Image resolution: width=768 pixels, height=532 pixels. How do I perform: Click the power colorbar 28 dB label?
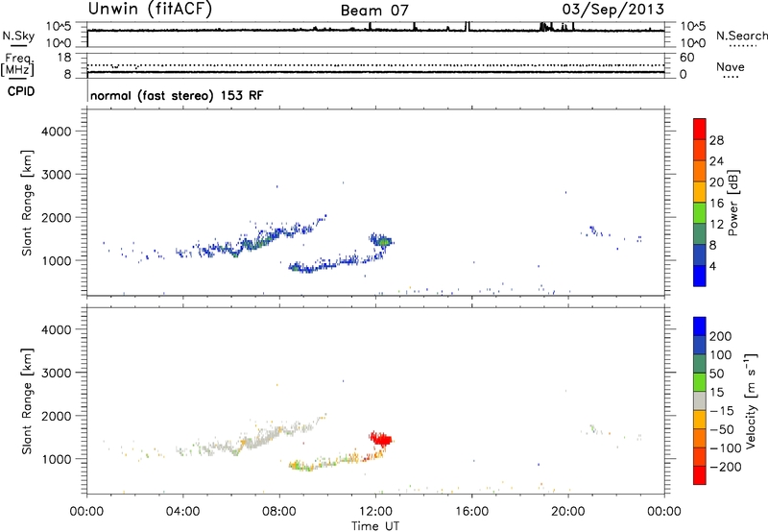[716, 140]
